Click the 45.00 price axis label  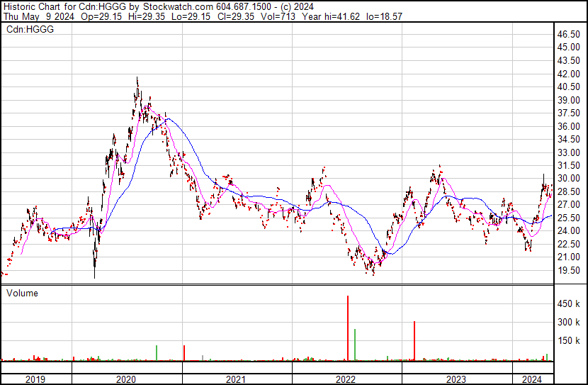pyautogui.click(x=568, y=48)
